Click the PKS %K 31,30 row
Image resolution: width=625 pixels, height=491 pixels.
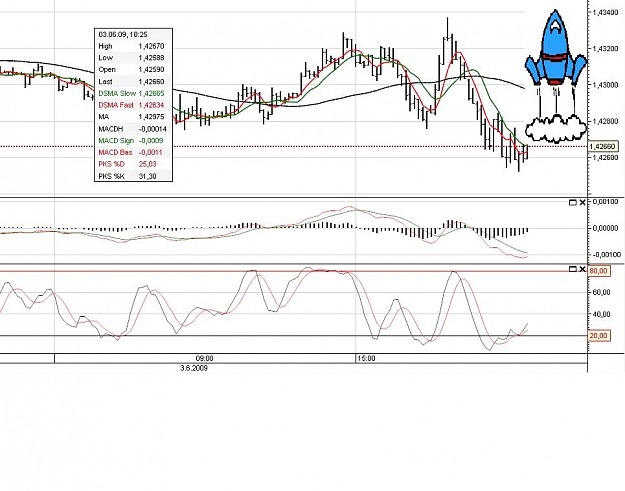pyautogui.click(x=134, y=176)
